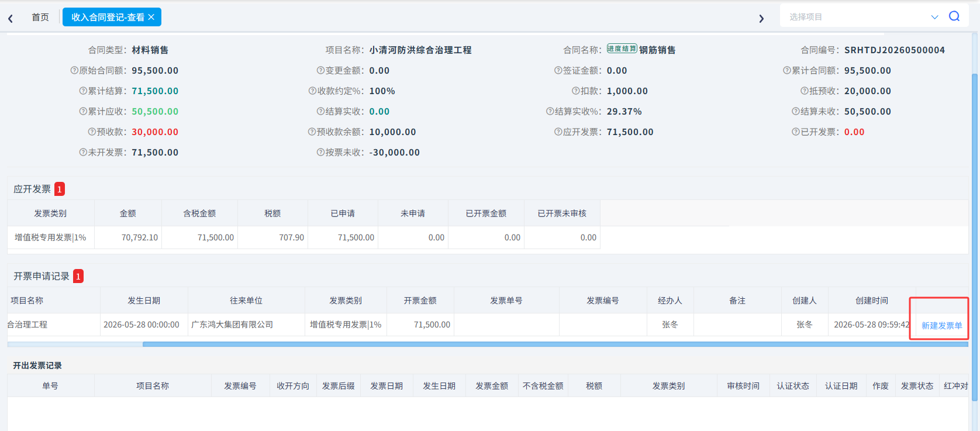
Task: Click the magnifier search icon by 选择项目
Action: click(954, 16)
